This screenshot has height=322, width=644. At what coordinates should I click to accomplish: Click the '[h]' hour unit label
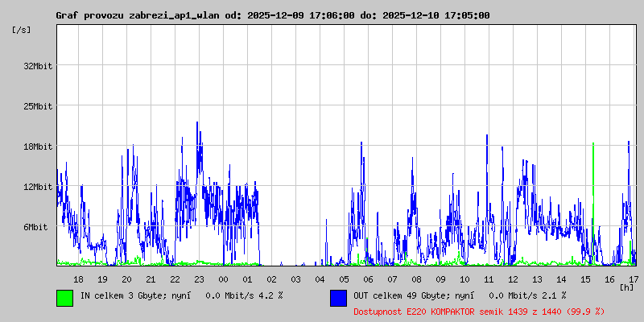tap(627, 287)
